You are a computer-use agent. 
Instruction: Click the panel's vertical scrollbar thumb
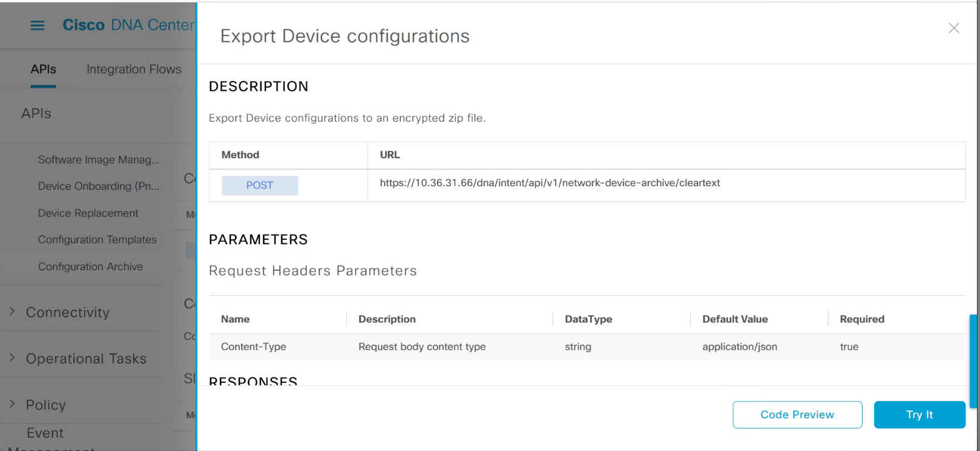coord(973,361)
